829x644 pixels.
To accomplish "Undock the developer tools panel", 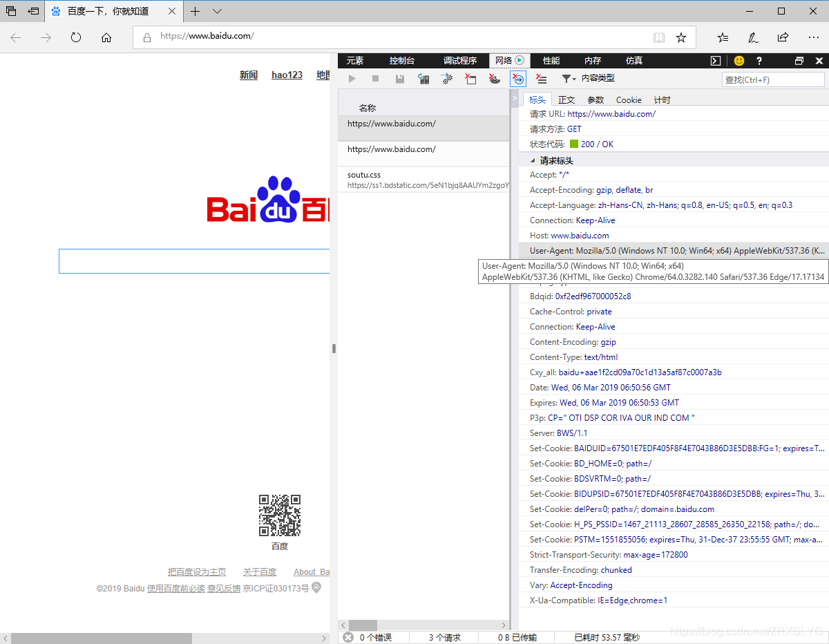I will point(799,61).
